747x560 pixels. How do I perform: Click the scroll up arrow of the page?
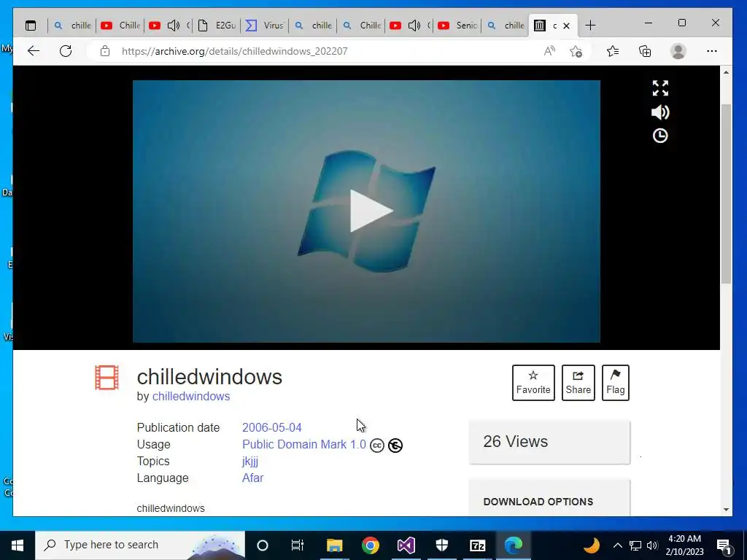coord(726,72)
